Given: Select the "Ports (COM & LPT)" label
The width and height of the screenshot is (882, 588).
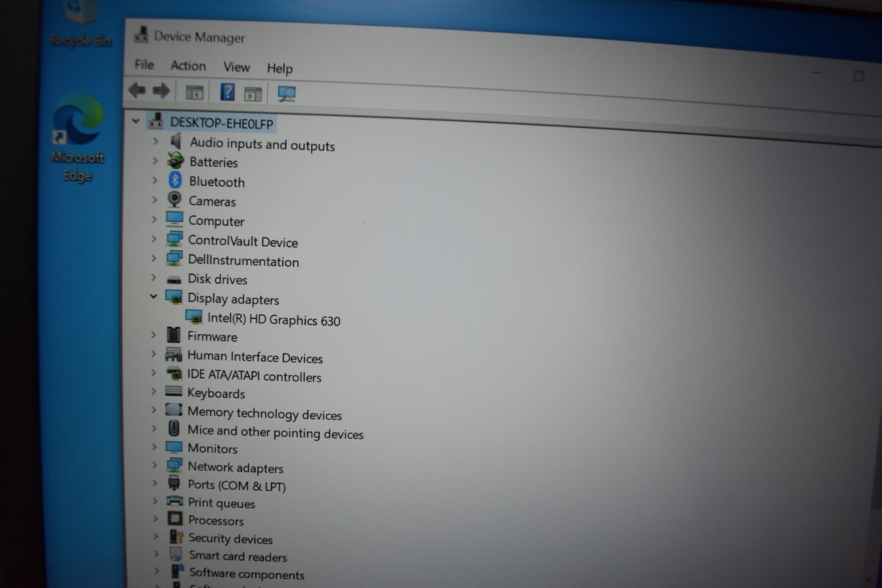Looking at the screenshot, I should [237, 485].
